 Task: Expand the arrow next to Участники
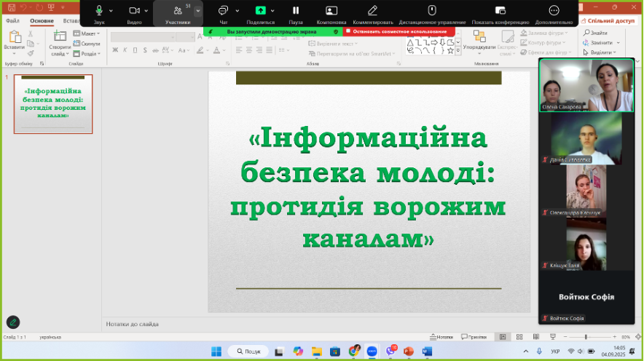click(197, 11)
